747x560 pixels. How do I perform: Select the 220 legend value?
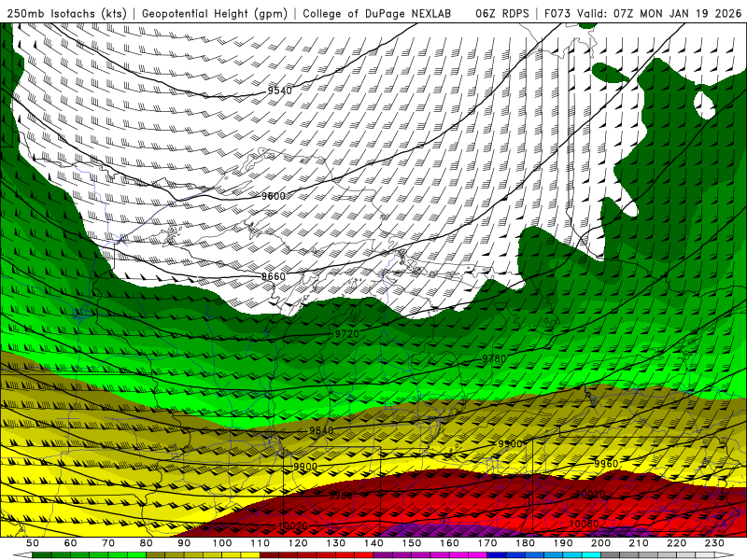[x=676, y=543]
